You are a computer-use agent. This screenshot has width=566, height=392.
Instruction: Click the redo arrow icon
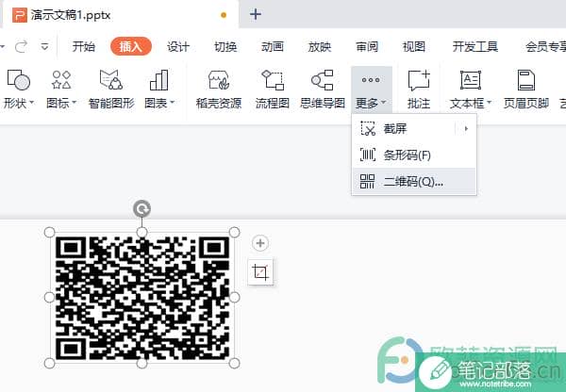pos(21,46)
